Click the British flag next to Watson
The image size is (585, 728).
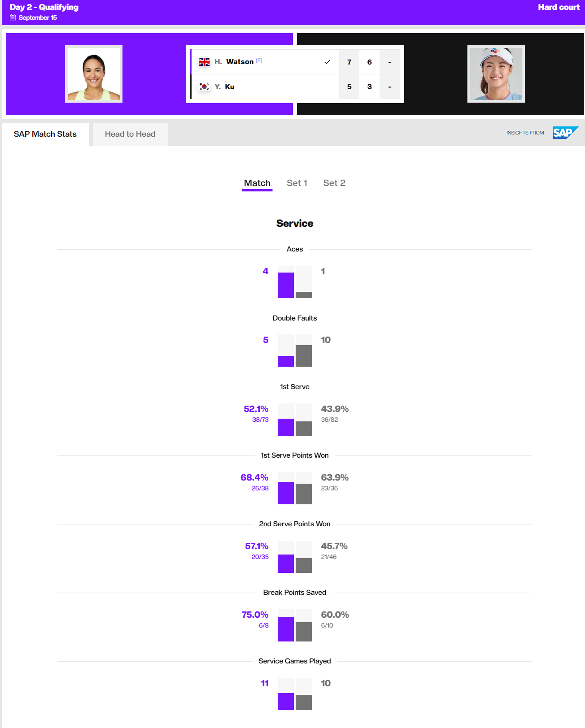[x=204, y=62]
